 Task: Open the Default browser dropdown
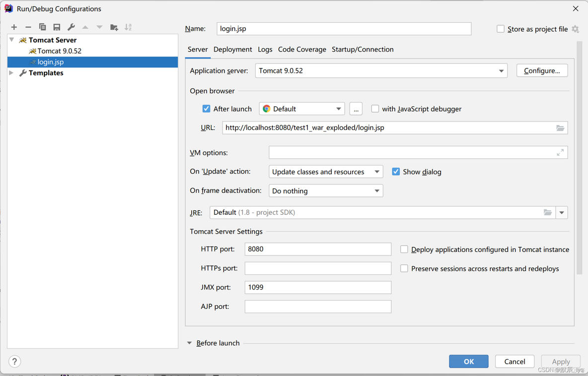point(302,109)
